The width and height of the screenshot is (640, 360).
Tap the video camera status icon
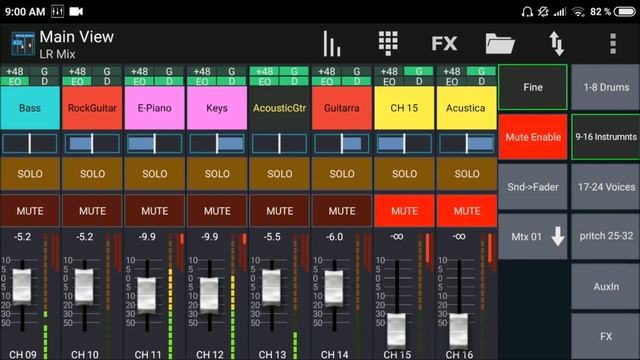(x=76, y=11)
